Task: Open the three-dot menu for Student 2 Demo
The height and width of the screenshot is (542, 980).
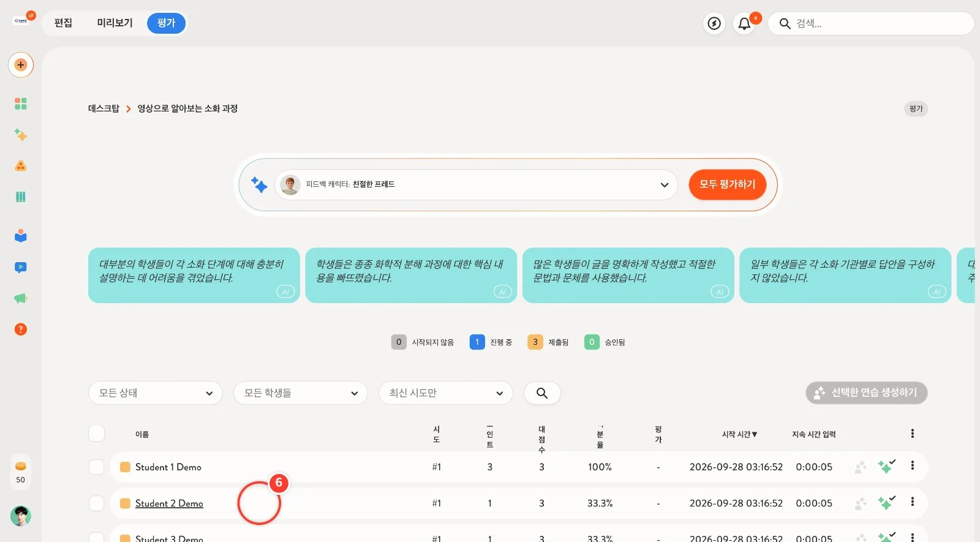Action: pyautogui.click(x=913, y=502)
